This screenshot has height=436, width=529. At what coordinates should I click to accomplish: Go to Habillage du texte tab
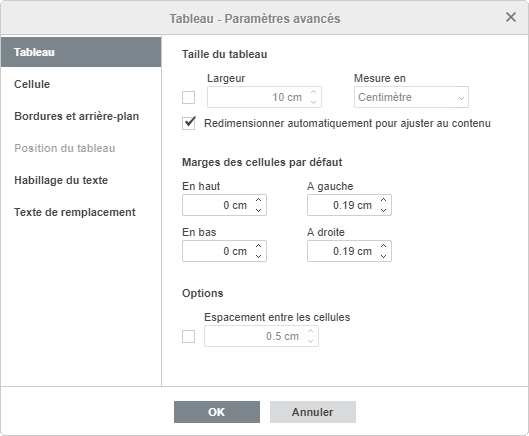pos(81,180)
